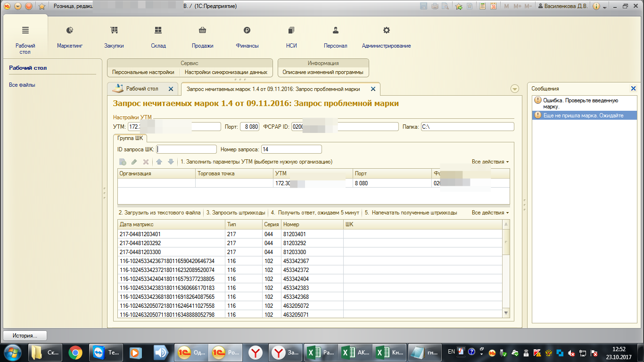The image size is (644, 362).
Task: Open the Маркетинг section
Action: (x=70, y=38)
